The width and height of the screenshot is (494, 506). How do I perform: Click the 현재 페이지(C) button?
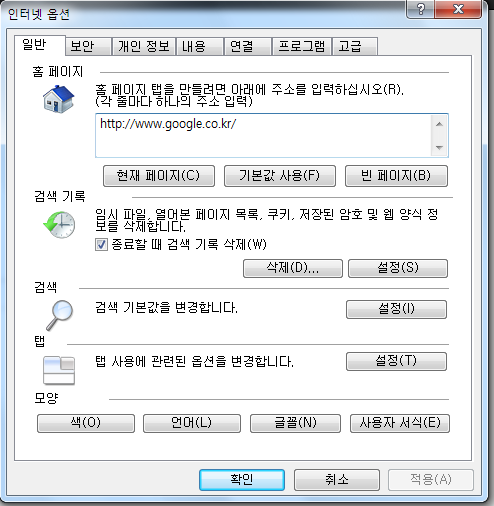tap(159, 176)
